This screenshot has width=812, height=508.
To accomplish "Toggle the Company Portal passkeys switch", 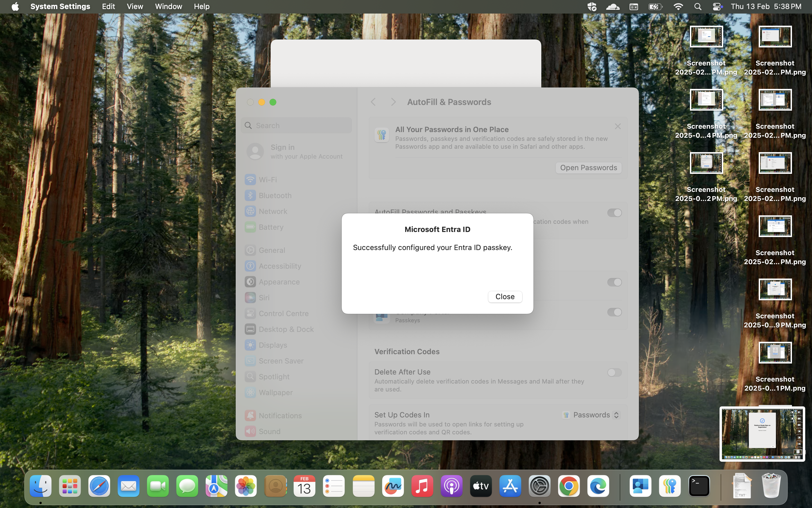I will coord(614,312).
